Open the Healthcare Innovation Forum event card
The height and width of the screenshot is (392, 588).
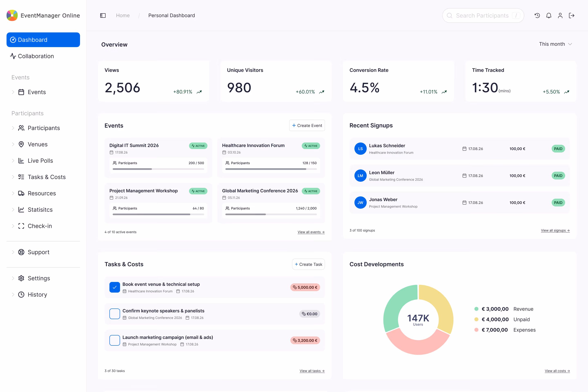click(x=271, y=158)
